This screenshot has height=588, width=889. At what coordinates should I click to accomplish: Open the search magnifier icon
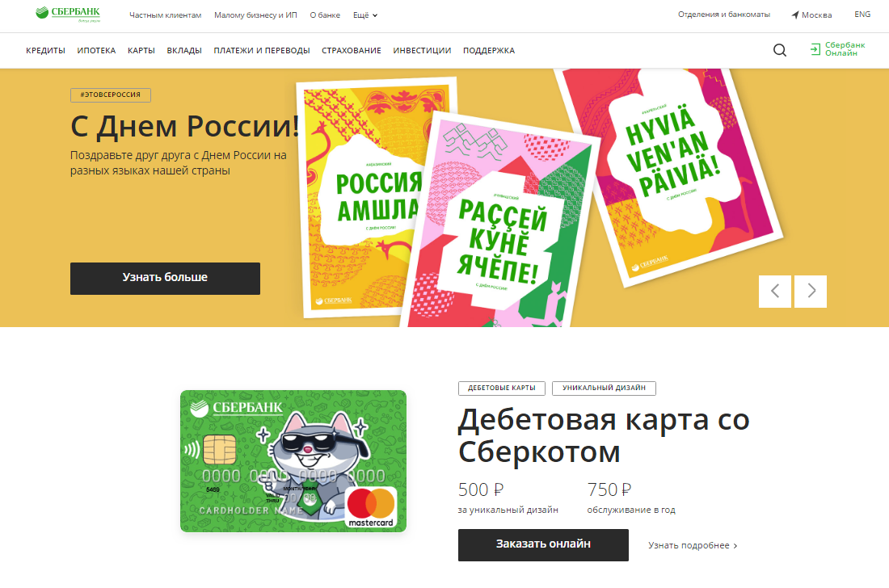[x=780, y=50]
